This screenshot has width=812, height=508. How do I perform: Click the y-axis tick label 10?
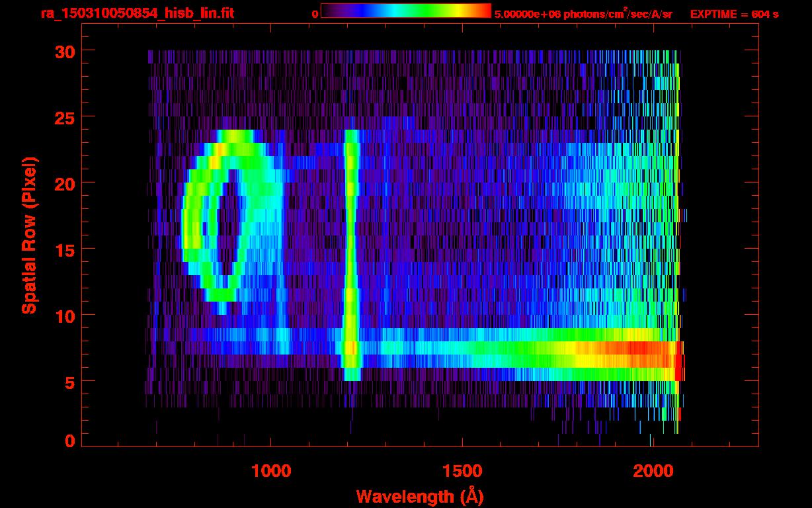[66, 316]
